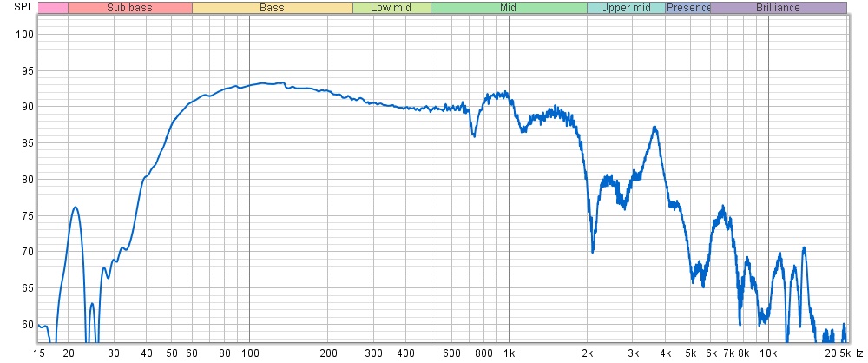The image size is (868, 363).
Task: Click the Brilliance band label
Action: (x=779, y=8)
